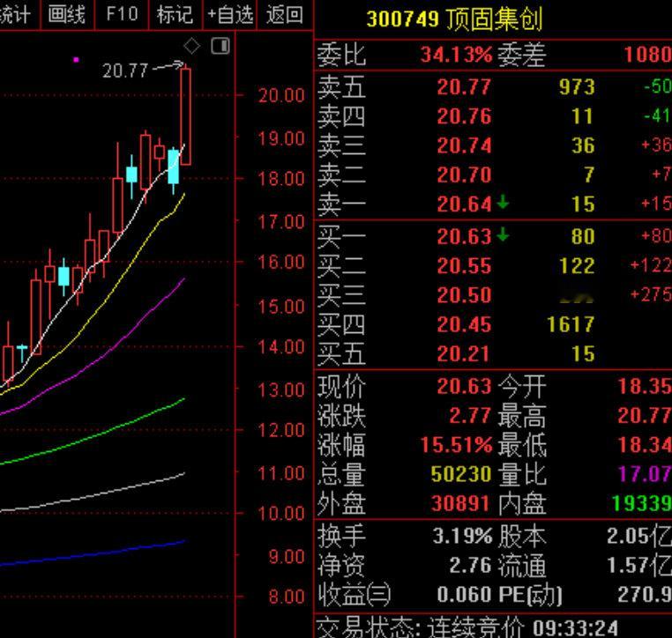Screen dimensions: 672x638
Task: Click the 总量 value 50230
Action: [x=461, y=474]
